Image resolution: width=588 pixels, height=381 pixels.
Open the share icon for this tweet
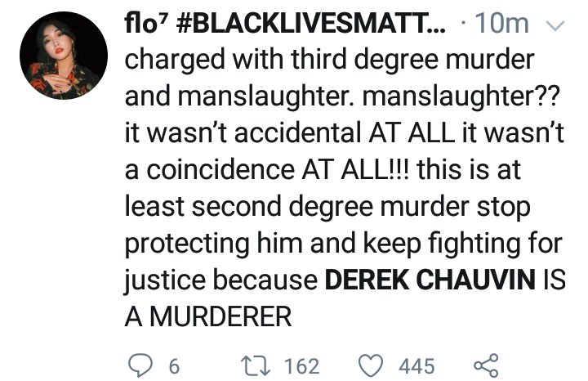(485, 365)
